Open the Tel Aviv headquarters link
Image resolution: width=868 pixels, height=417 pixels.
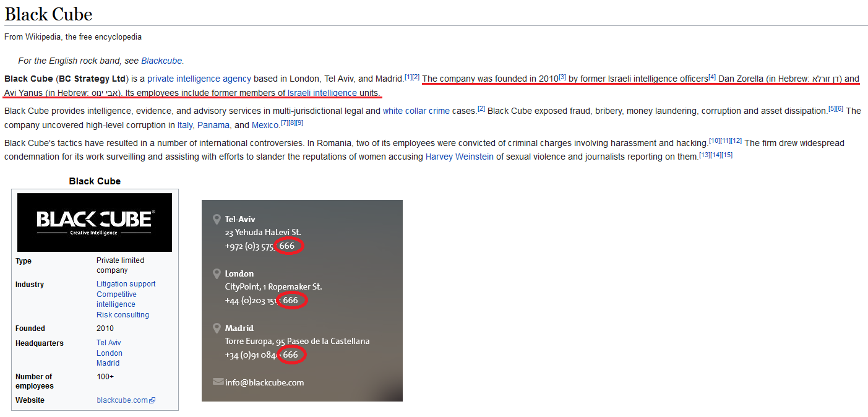pos(109,343)
